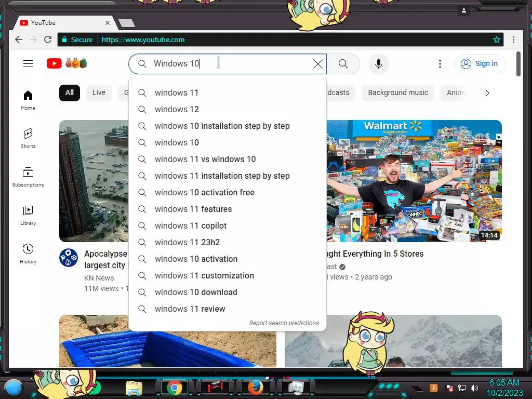The height and width of the screenshot is (399, 532).
Task: Bookmark the page with star icon
Action: 497,39
